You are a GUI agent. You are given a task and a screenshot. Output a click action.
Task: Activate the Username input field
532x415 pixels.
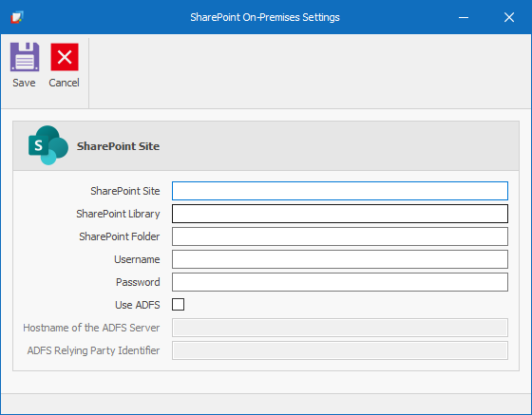click(x=340, y=259)
